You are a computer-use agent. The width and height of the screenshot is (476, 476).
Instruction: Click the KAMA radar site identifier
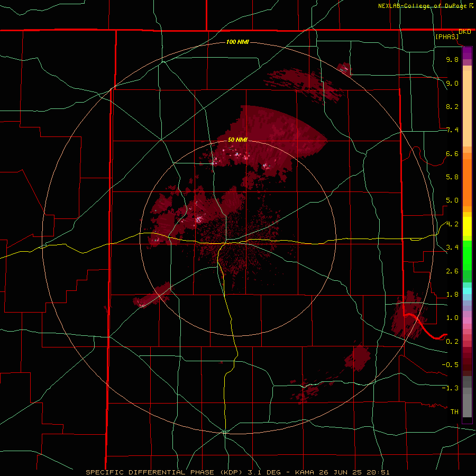coord(305,472)
